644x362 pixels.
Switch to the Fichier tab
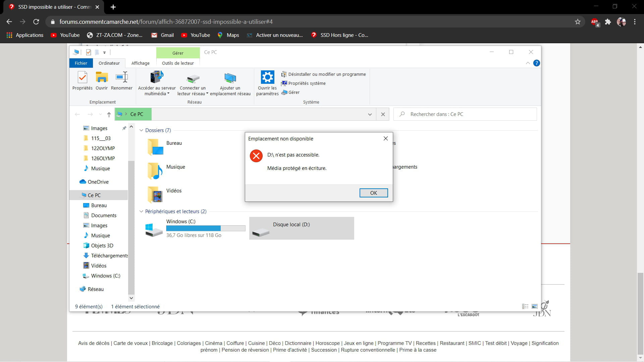click(81, 63)
